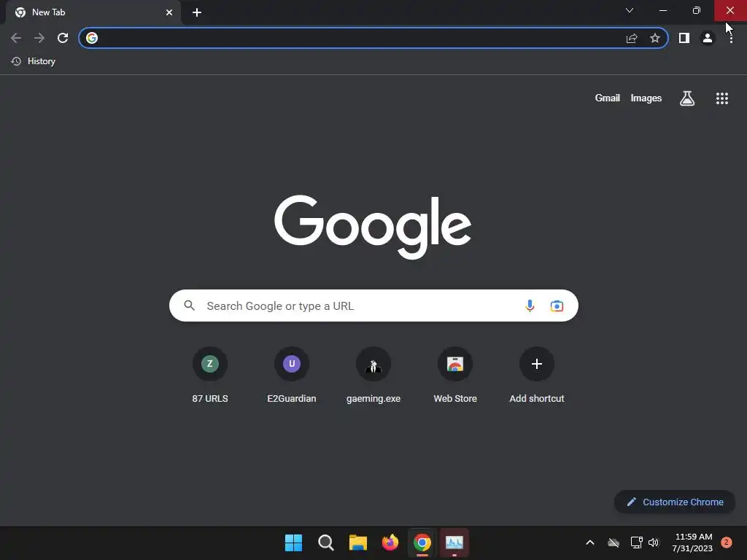Viewport: 747px width, 560px height.
Task: Open Gmail link
Action: 608,98
